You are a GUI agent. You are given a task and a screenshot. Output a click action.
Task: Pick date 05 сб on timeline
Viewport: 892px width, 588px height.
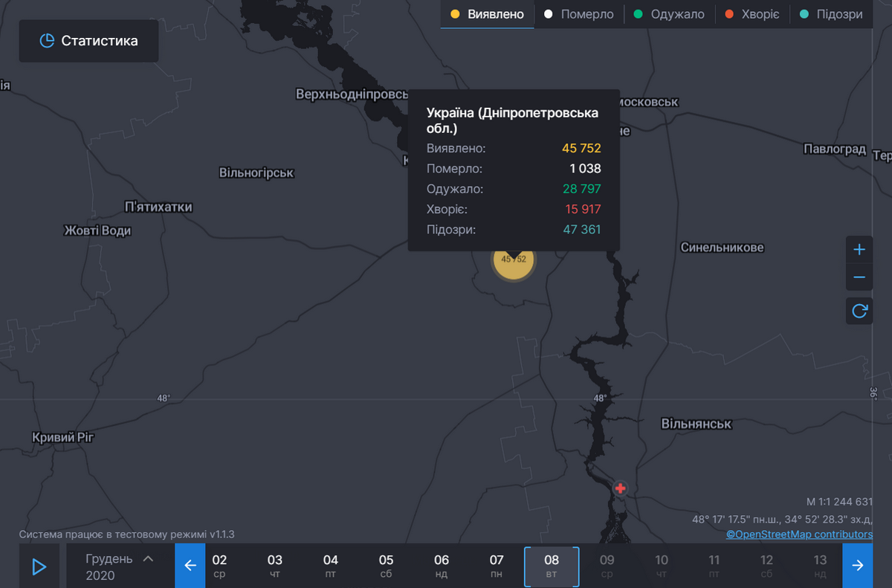(386, 566)
